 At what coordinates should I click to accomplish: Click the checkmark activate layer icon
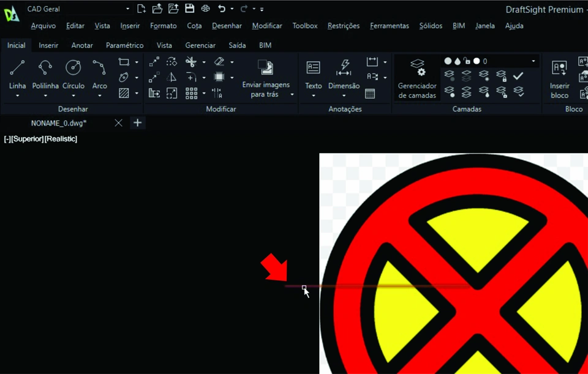[518, 76]
